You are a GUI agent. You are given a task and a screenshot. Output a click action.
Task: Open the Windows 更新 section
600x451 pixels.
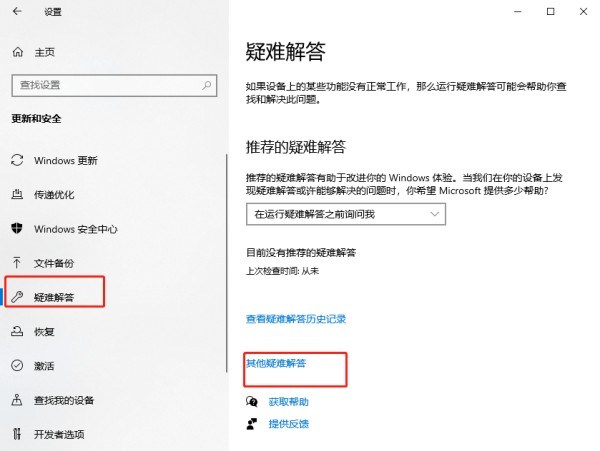click(x=66, y=160)
